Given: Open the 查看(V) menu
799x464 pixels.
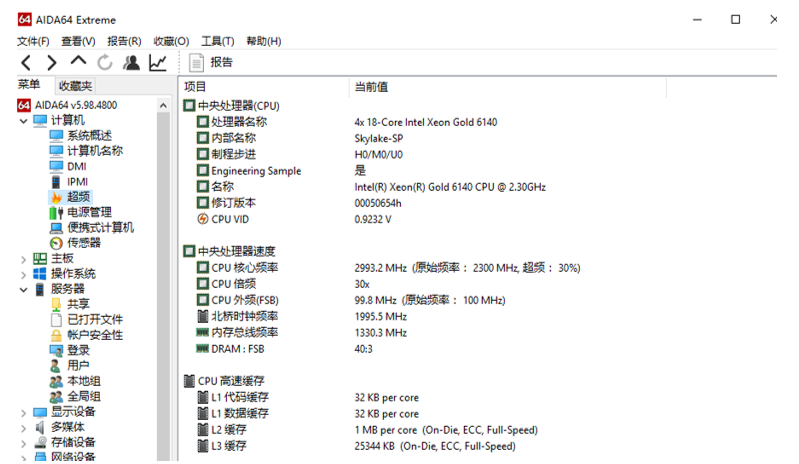Looking at the screenshot, I should point(78,41).
